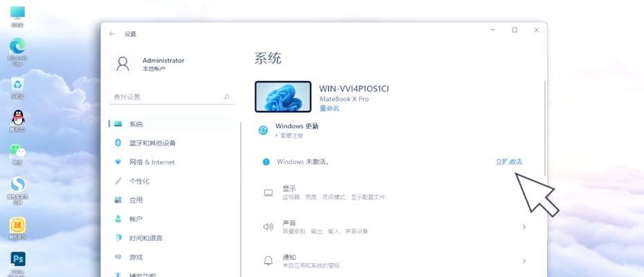644x277 pixels.
Task: Open the This PC desktop icon
Action: (x=17, y=16)
